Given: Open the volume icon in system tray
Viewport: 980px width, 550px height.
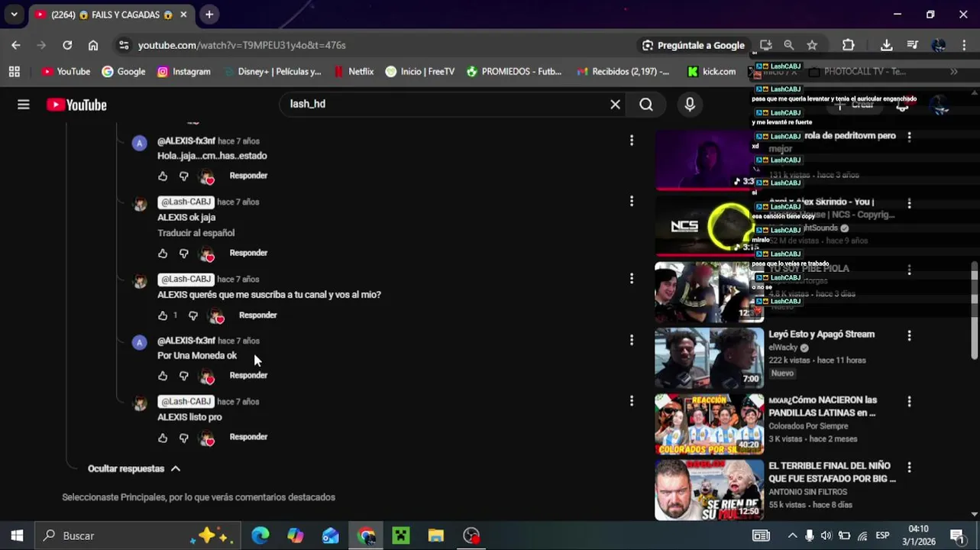Looking at the screenshot, I should 826,535.
